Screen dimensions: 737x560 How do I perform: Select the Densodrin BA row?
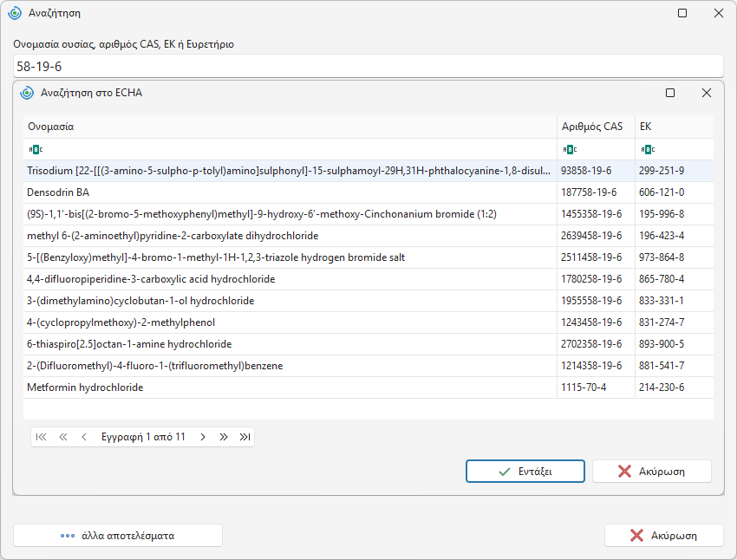(368, 192)
